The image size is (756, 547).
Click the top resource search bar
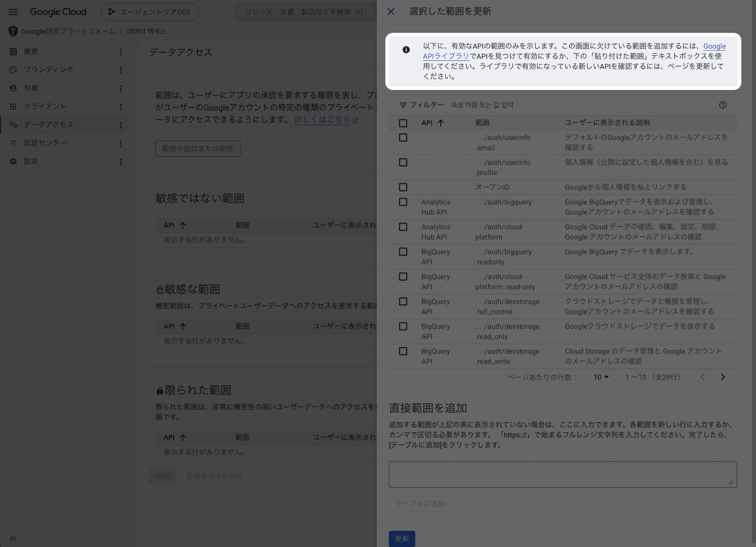(306, 12)
